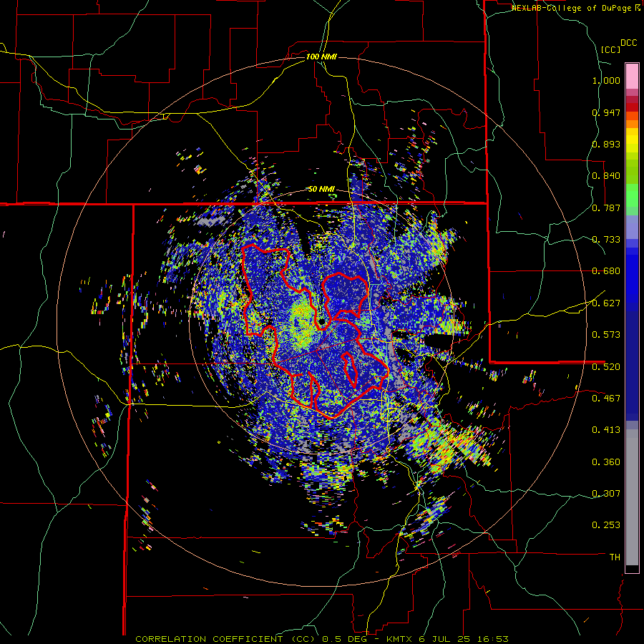Viewport: 644px width, 644px height.
Task: Select the pink swatch atop color bar
Action: 632,76
